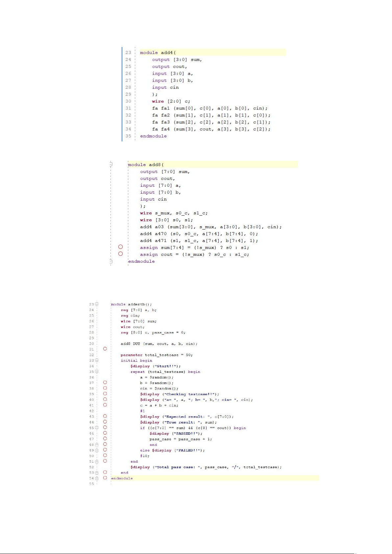Click the 'parameter total_testcase = 50' line

[x=157, y=355]
